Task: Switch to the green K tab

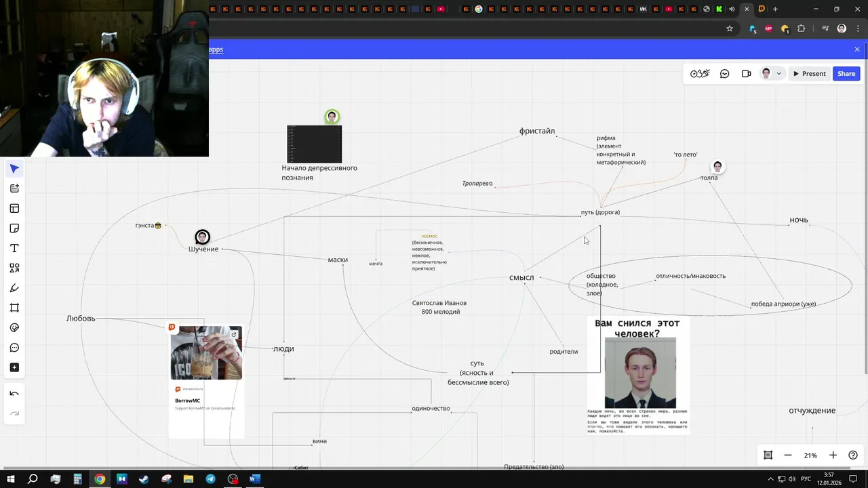Action: (x=719, y=9)
